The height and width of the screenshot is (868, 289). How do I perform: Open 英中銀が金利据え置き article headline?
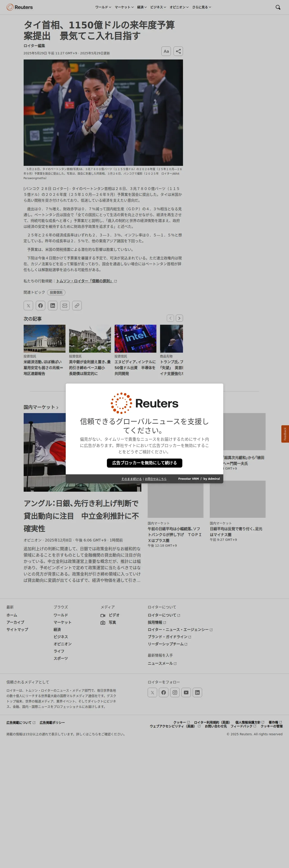90,368
